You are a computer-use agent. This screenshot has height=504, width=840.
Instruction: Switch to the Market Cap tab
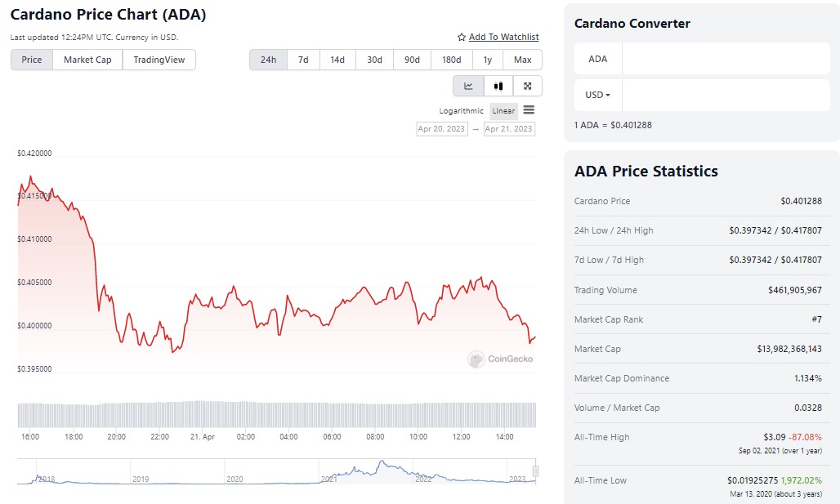(87, 60)
